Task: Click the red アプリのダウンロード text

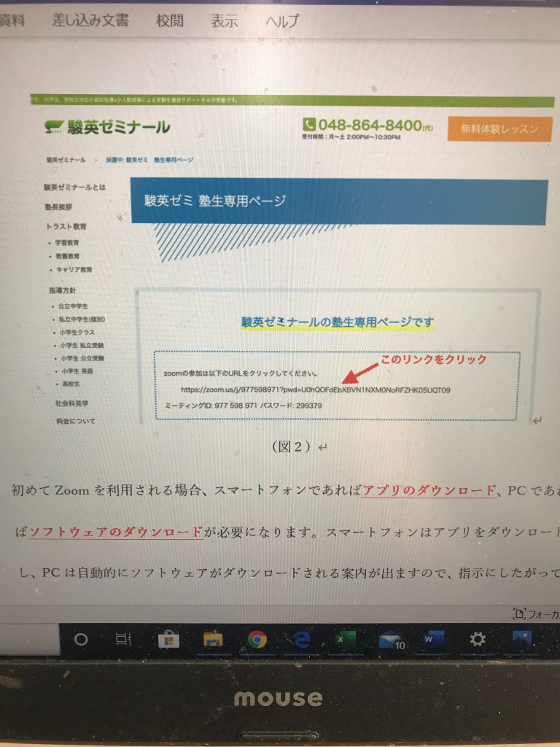Action: point(429,490)
